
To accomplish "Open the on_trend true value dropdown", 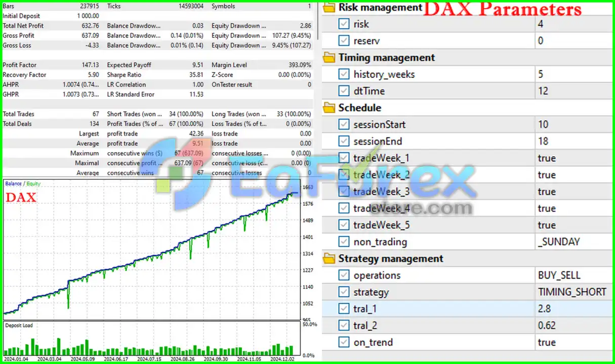I will (x=573, y=342).
